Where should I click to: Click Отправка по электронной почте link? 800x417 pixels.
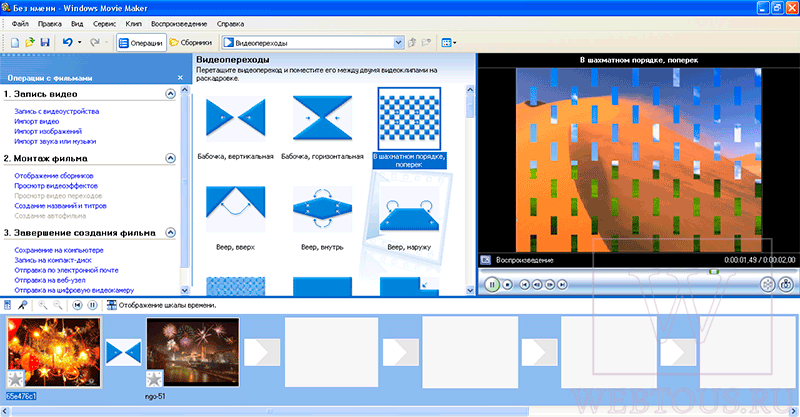[x=66, y=270]
